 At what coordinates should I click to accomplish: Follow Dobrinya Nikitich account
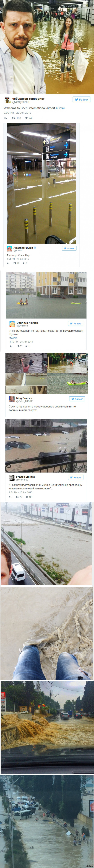point(75,324)
